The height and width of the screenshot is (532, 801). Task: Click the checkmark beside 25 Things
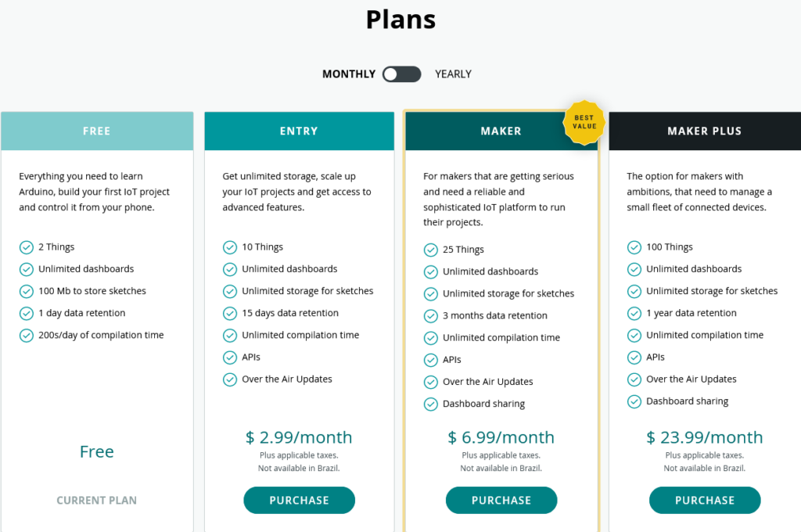431,250
